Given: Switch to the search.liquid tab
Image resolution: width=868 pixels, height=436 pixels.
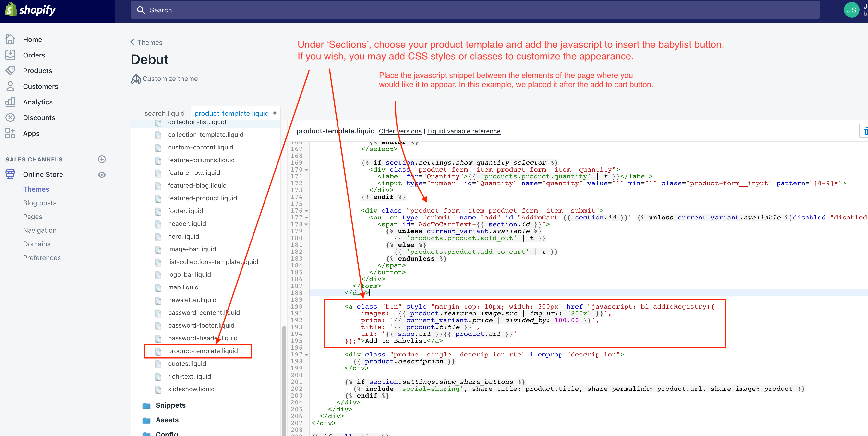Looking at the screenshot, I should pyautogui.click(x=164, y=113).
